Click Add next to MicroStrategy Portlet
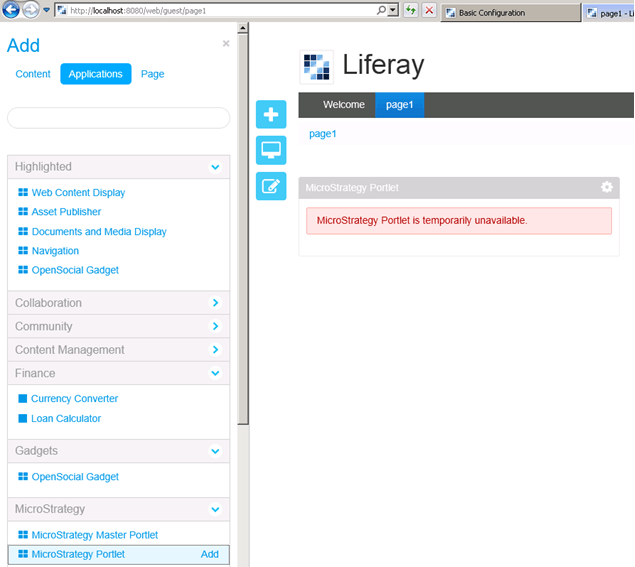This screenshot has width=635, height=567. pyautogui.click(x=209, y=554)
